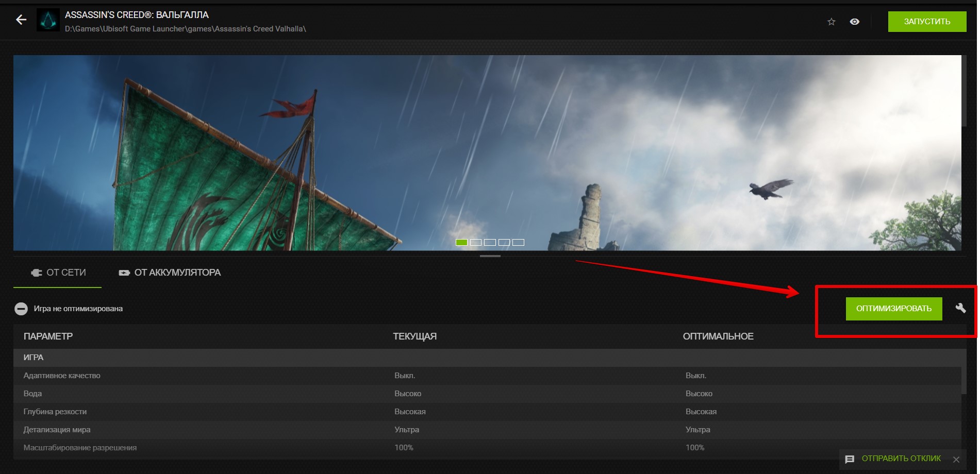Click the not-optimized minus status icon
This screenshot has width=980, height=474.
click(21, 309)
